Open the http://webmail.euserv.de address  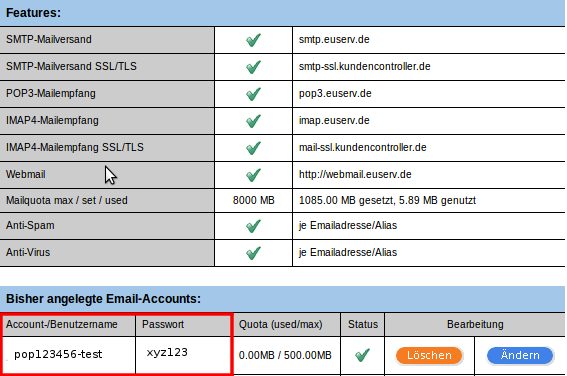click(355, 175)
